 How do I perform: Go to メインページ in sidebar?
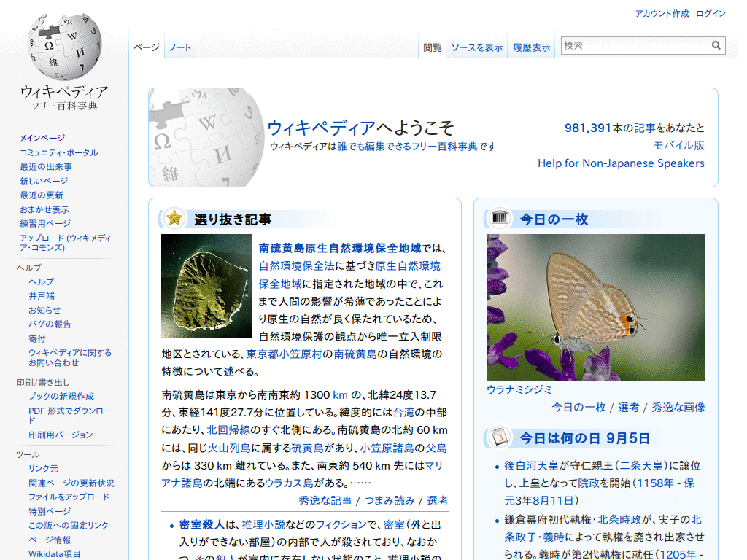tap(42, 138)
